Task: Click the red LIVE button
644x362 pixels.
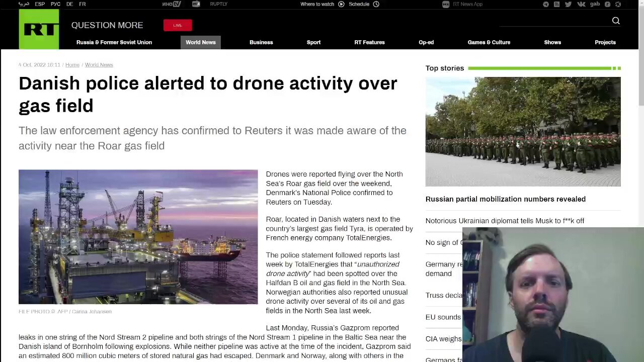Action: pos(178,25)
